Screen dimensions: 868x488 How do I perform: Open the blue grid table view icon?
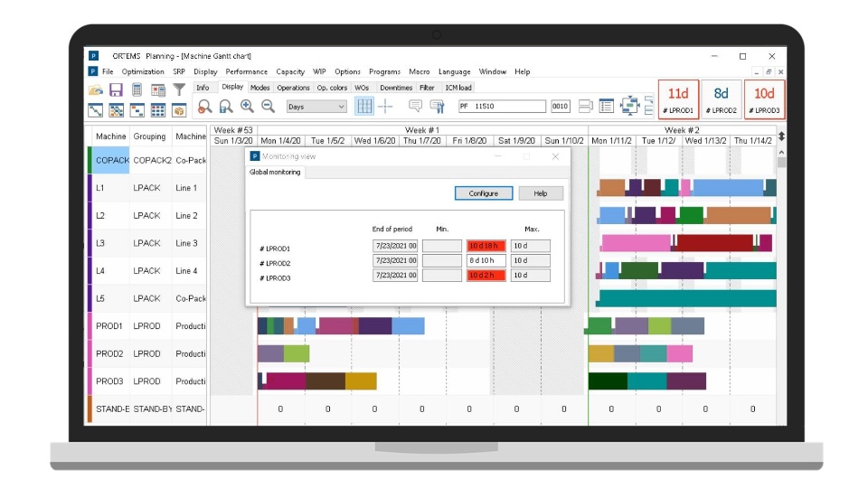pyautogui.click(x=157, y=110)
